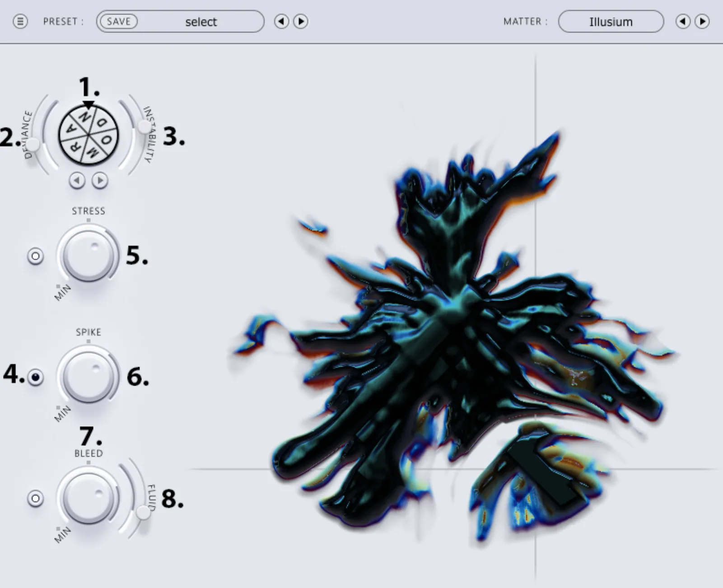Open the Illusium matter dropdown
The width and height of the screenshot is (723, 588).
[611, 22]
